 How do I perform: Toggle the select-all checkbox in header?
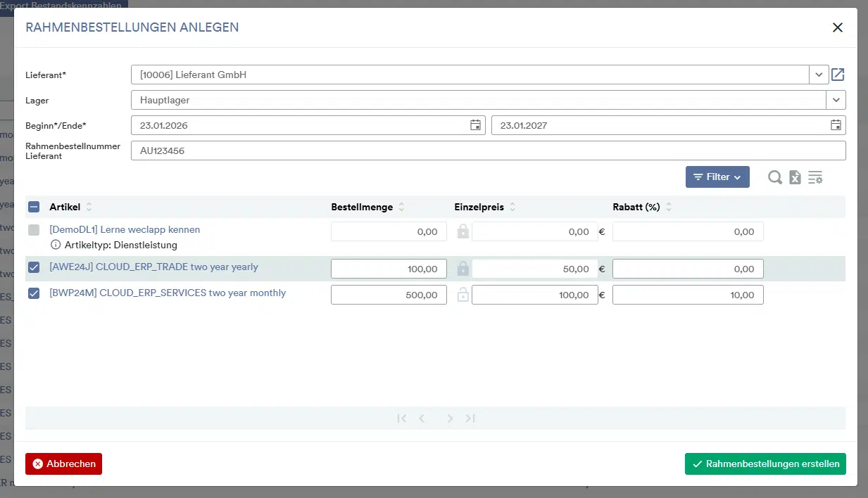(x=34, y=207)
